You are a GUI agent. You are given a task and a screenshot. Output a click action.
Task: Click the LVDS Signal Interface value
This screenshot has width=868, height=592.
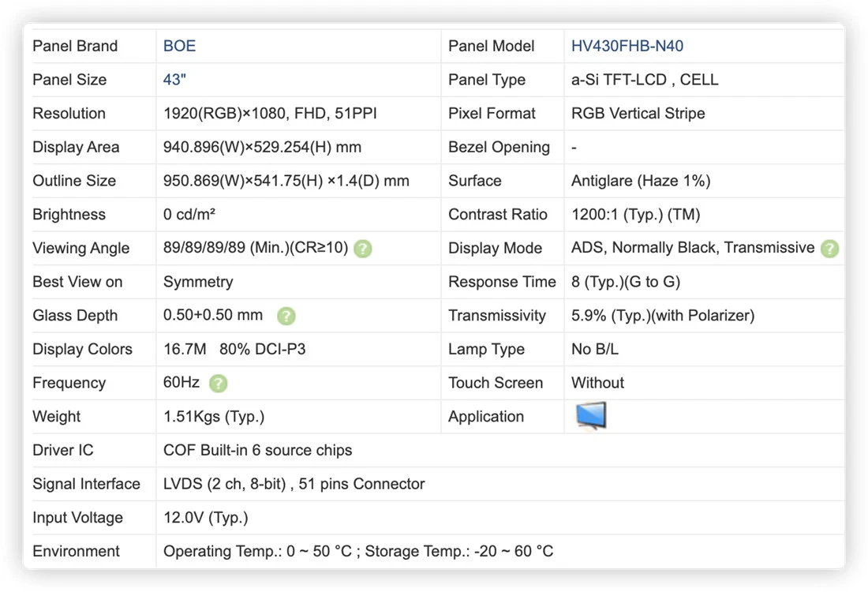(294, 484)
